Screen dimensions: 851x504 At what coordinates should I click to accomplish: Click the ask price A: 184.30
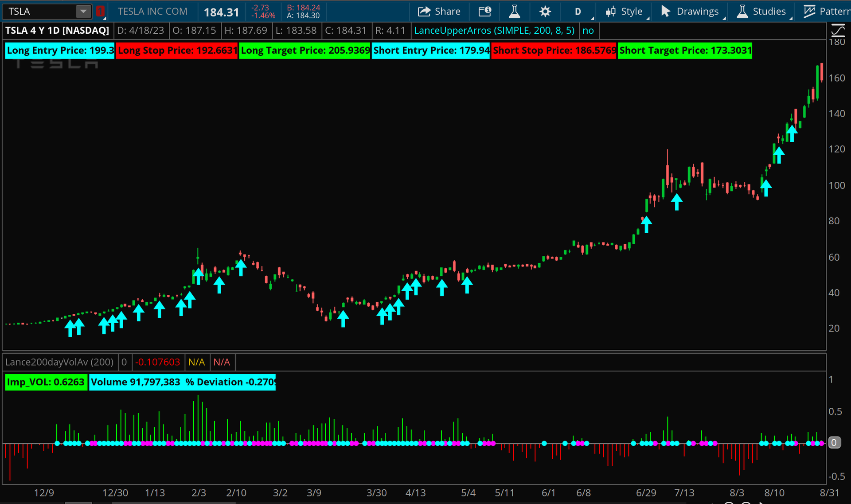[303, 16]
